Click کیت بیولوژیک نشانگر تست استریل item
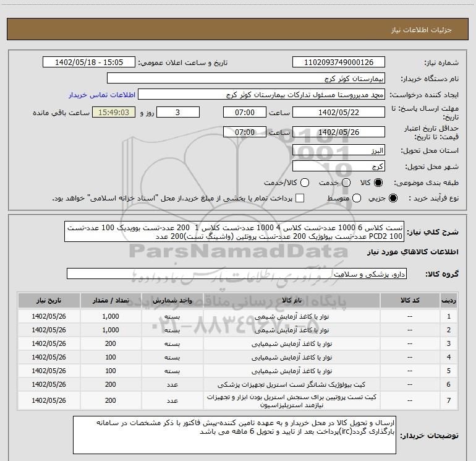The image size is (476, 461). 292,385
